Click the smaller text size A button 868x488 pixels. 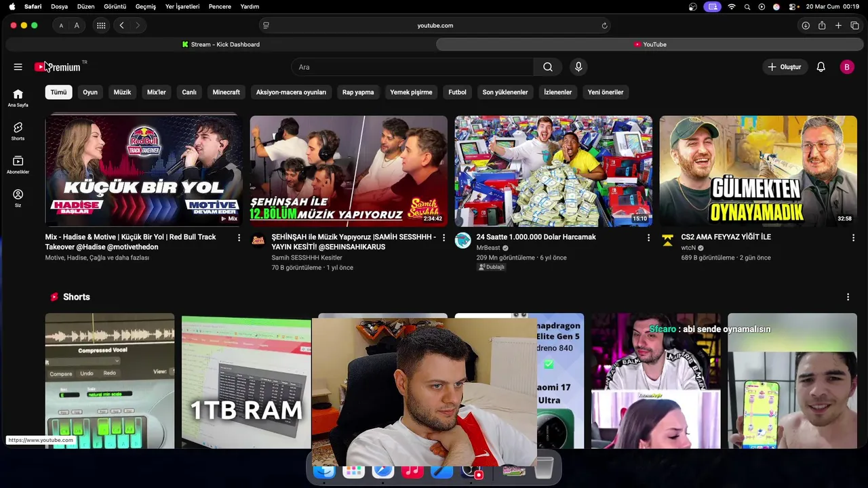[61, 26]
